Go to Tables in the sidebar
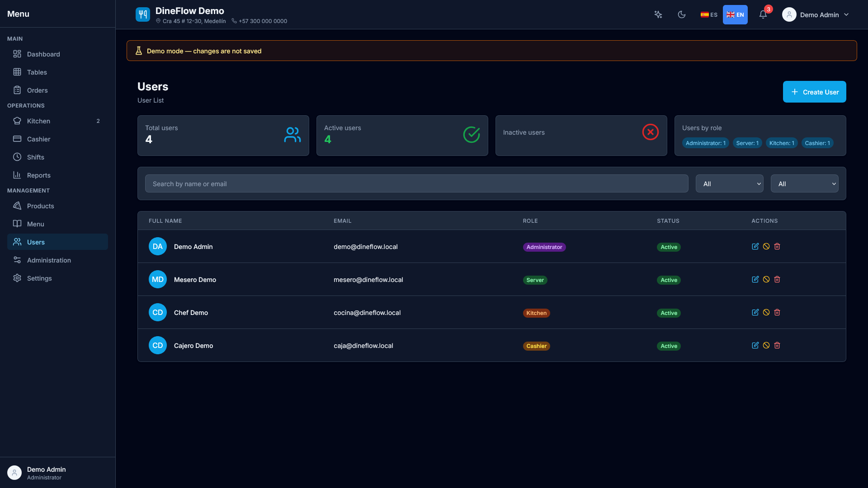The image size is (868, 488). click(x=57, y=72)
